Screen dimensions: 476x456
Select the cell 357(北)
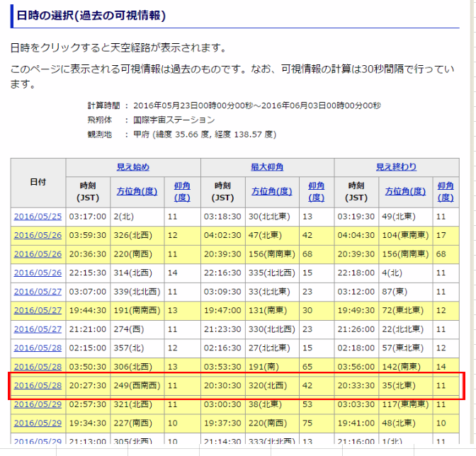(x=137, y=348)
